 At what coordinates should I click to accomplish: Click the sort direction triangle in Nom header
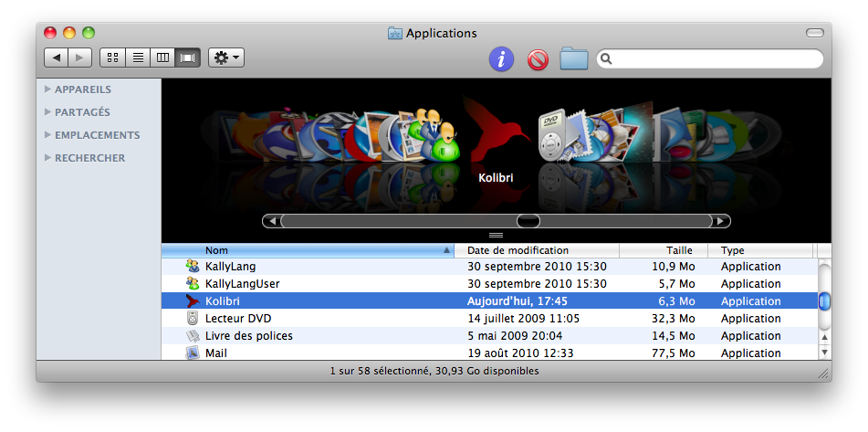click(x=446, y=250)
